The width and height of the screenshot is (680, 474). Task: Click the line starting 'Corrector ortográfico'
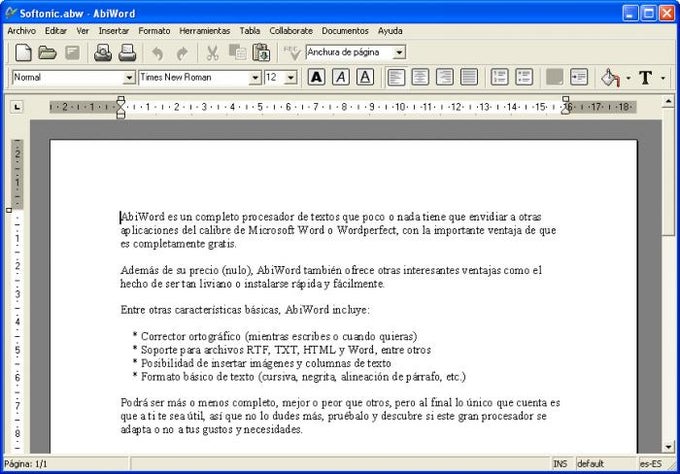[x=275, y=337]
